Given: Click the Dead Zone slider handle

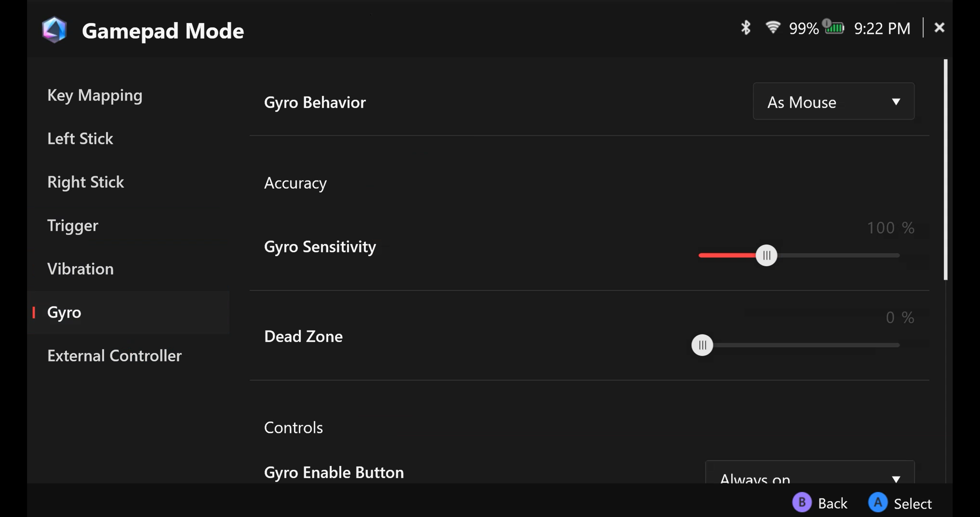Looking at the screenshot, I should (702, 345).
